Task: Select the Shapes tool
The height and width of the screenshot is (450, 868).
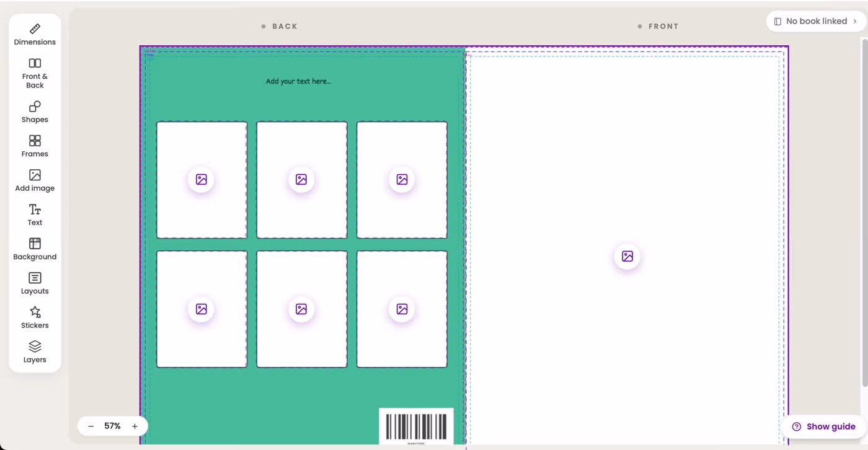Action: click(35, 112)
